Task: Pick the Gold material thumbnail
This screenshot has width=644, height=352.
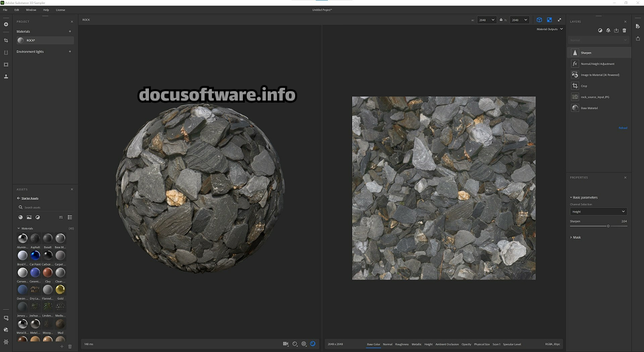Action: [60, 290]
